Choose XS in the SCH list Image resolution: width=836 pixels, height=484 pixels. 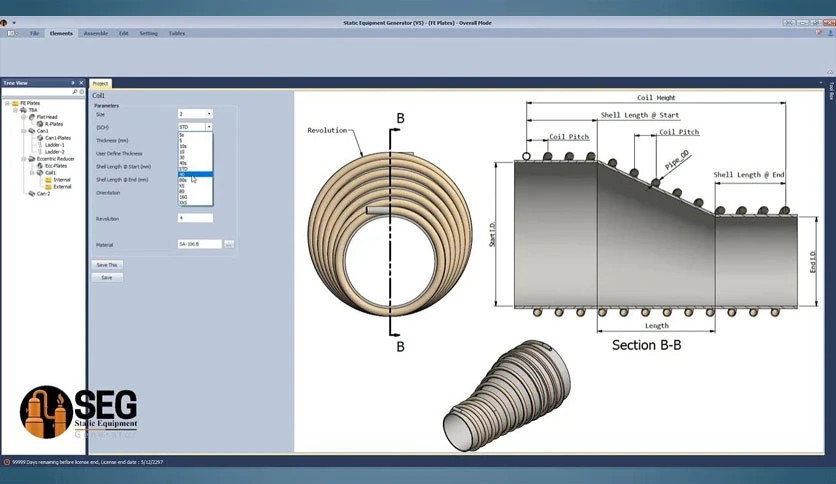click(x=195, y=185)
